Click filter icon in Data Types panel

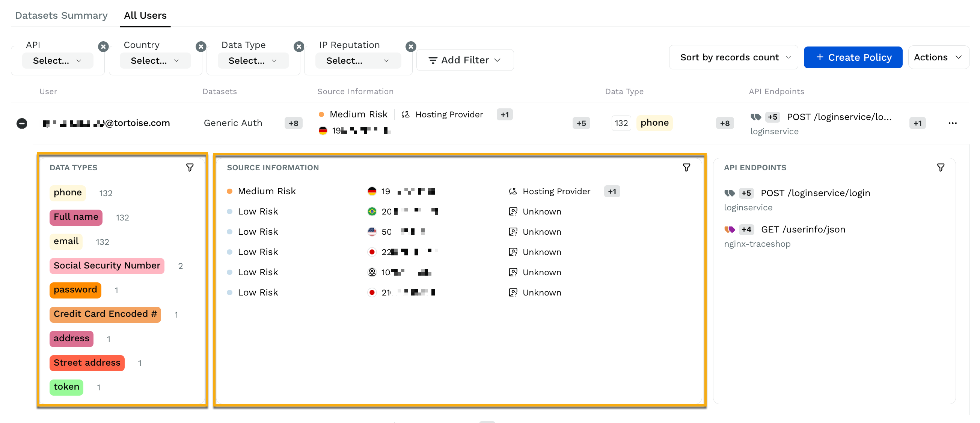tap(190, 168)
